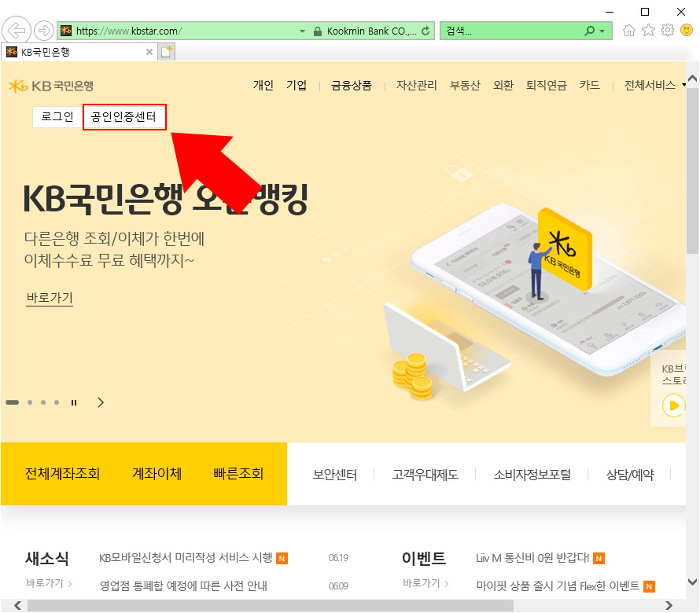Screen dimensions: 700x613
Task: Pause the banner slideshow
Action: 74,402
